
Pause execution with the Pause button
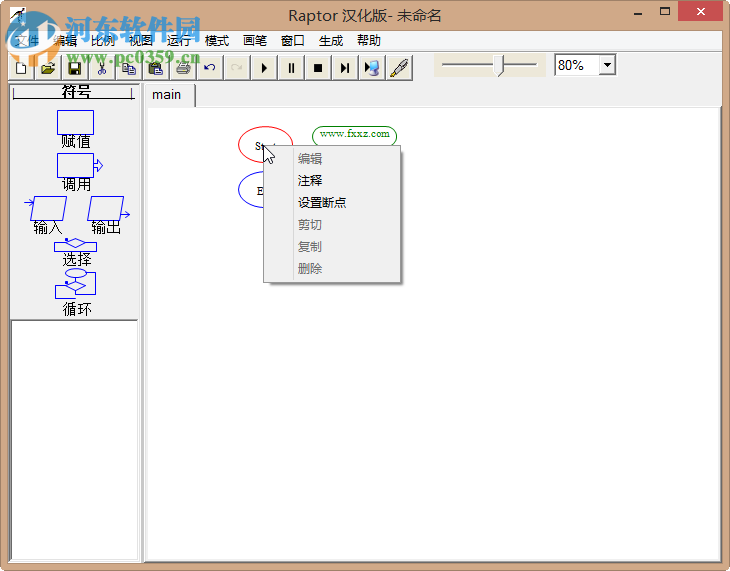pos(291,68)
